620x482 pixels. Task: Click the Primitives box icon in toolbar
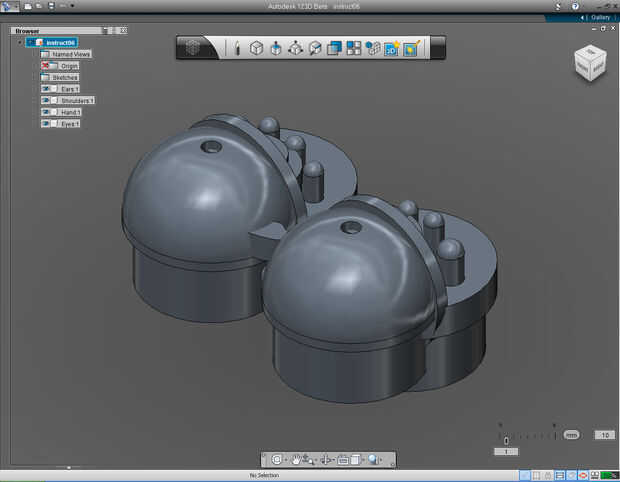point(256,48)
